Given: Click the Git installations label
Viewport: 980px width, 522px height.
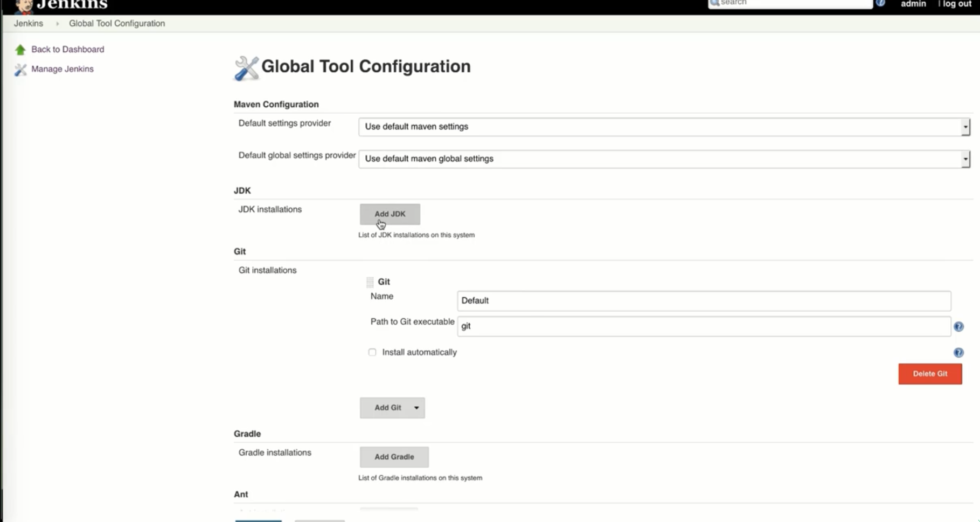Looking at the screenshot, I should (x=268, y=270).
